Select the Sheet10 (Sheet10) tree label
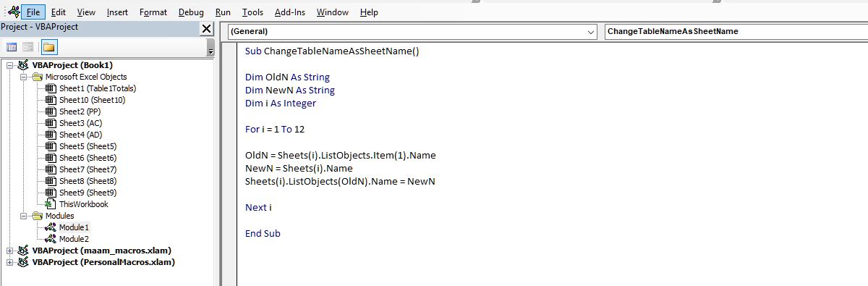This screenshot has width=868, height=286. click(92, 100)
